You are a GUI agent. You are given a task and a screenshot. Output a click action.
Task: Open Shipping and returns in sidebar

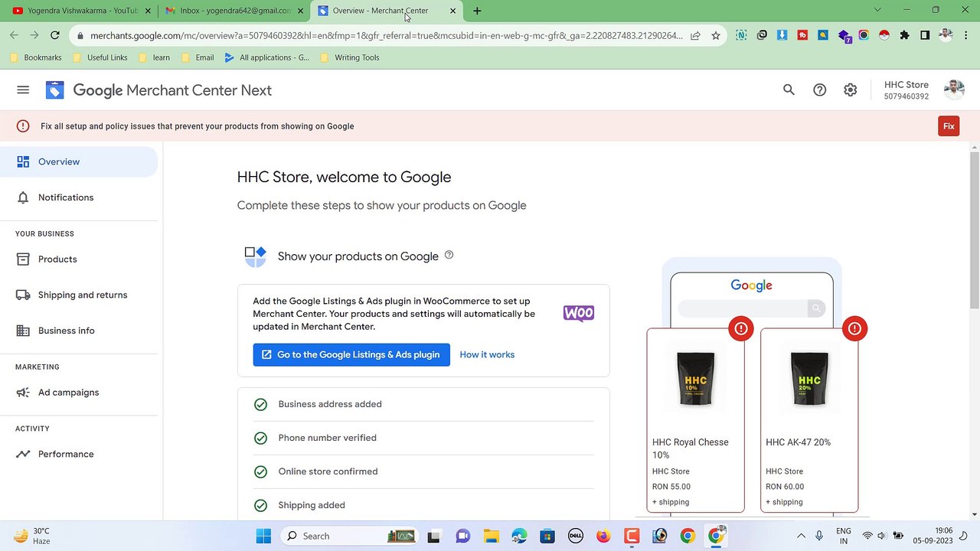[79, 295]
